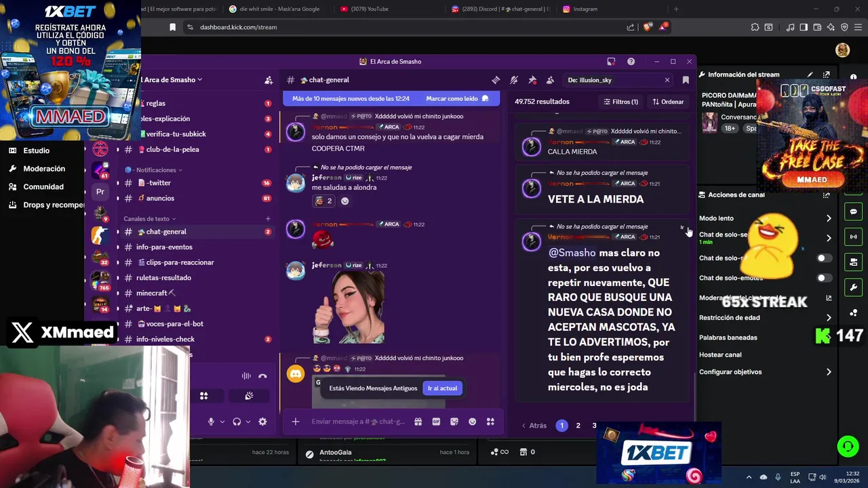The image size is (868, 488).
Task: Open the GIF picker in message box
Action: pos(436,422)
